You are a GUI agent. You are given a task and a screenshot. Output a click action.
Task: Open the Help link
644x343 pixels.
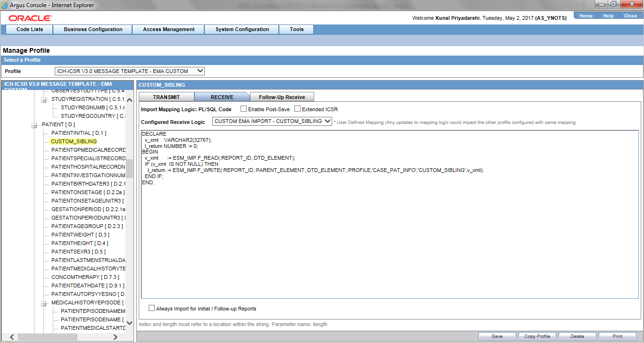[x=609, y=16]
